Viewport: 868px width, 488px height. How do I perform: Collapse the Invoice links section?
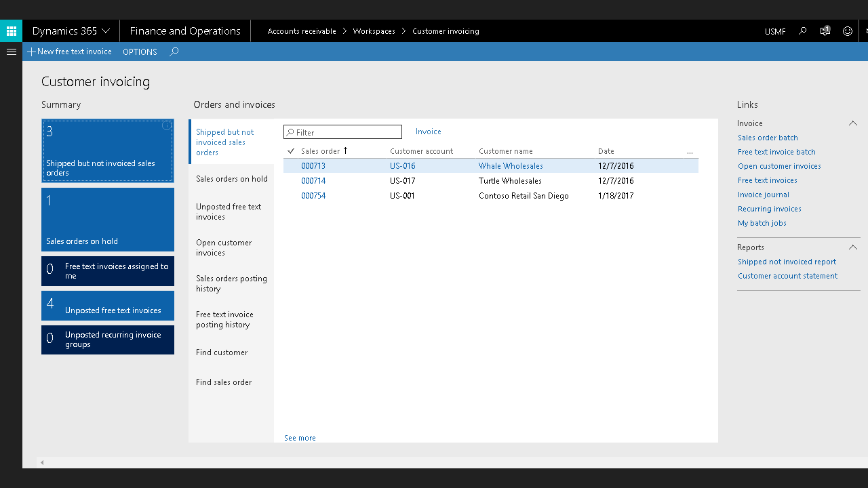[853, 123]
